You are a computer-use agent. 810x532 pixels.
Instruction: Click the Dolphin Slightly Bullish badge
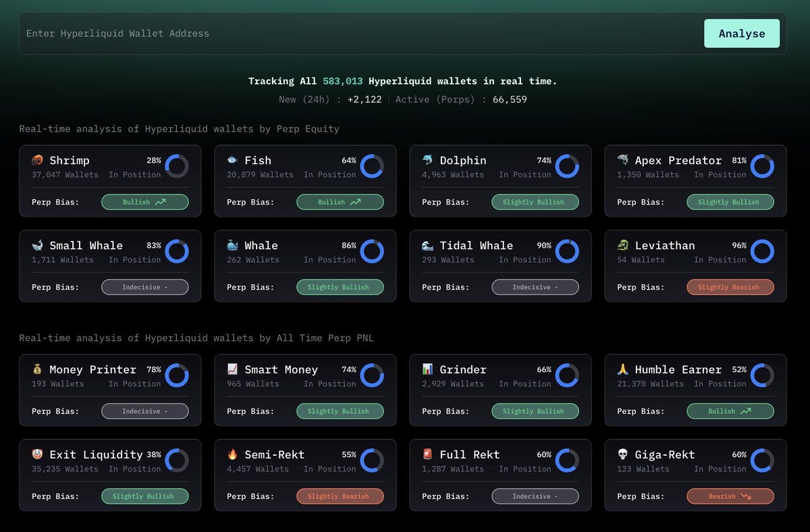click(535, 202)
